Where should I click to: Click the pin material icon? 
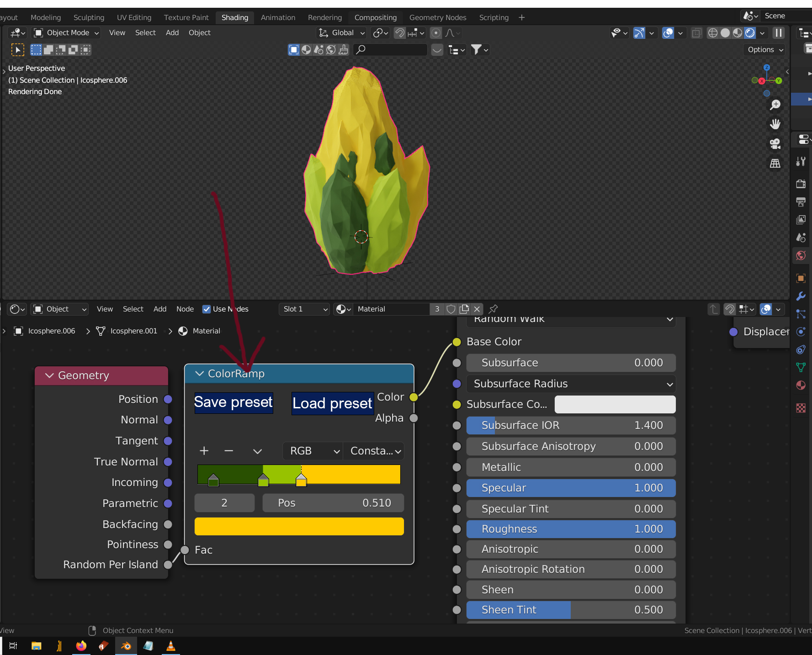coord(493,309)
